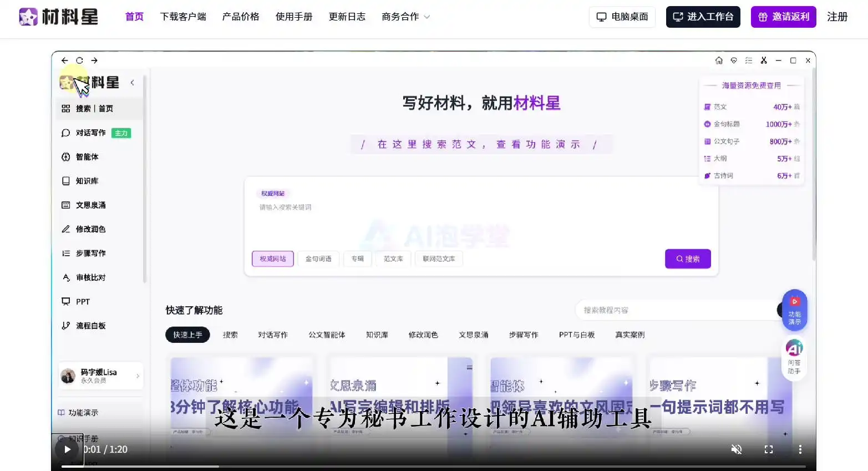This screenshot has width=868, height=471.
Task: Refresh the app using the reload icon
Action: click(79, 60)
